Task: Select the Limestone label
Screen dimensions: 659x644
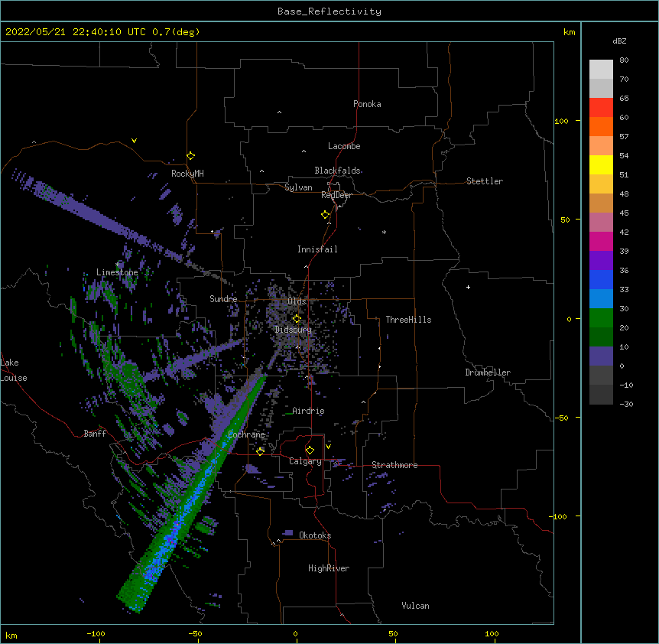Action: (117, 272)
